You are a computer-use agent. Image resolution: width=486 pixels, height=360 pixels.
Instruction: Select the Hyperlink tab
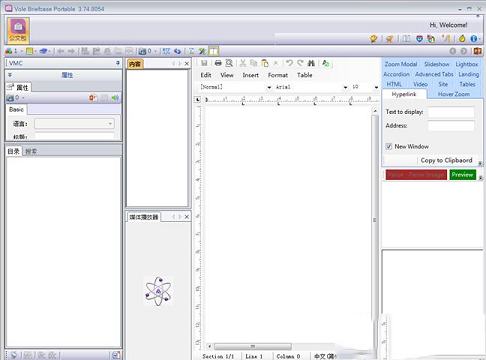(404, 94)
